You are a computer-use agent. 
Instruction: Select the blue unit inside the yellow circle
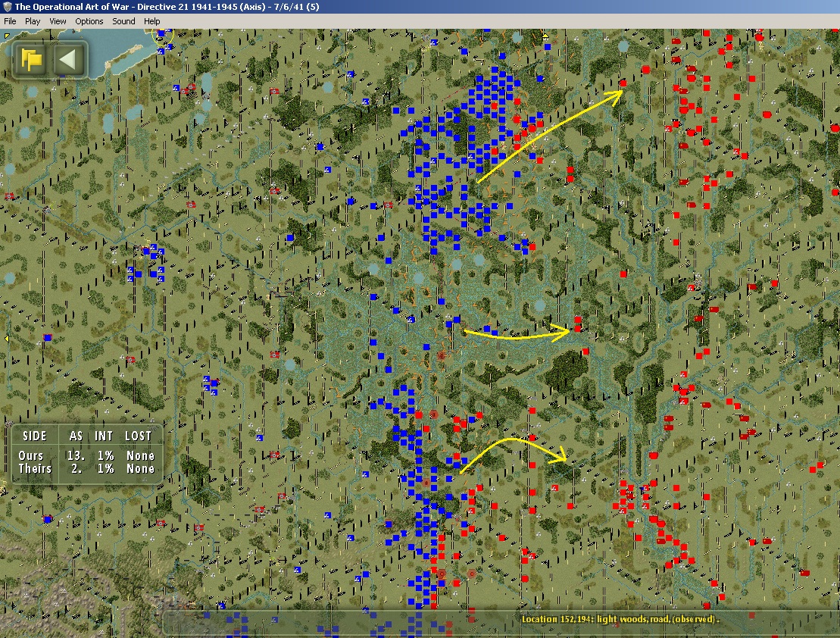161,34
